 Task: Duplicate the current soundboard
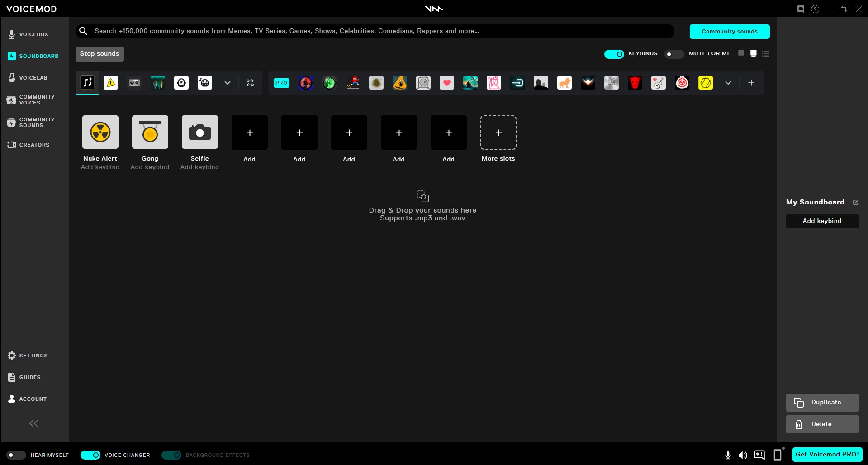click(x=822, y=402)
